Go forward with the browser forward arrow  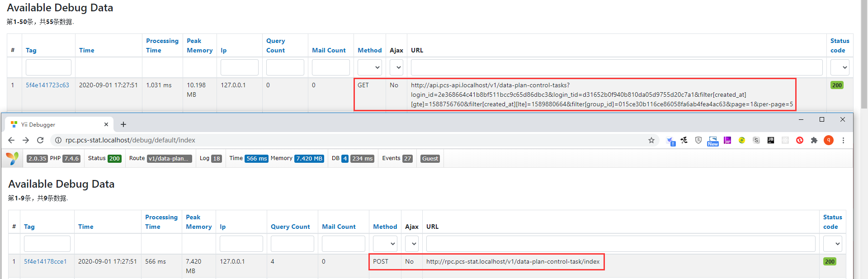pyautogui.click(x=26, y=140)
